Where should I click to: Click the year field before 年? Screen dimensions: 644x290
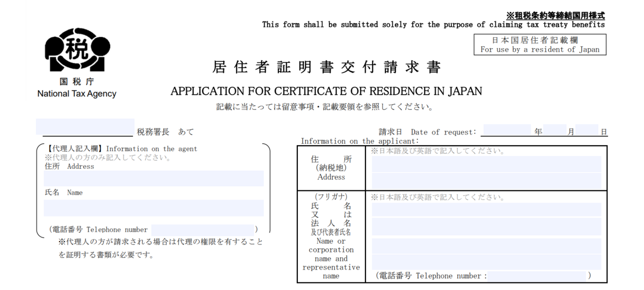pyautogui.click(x=507, y=130)
